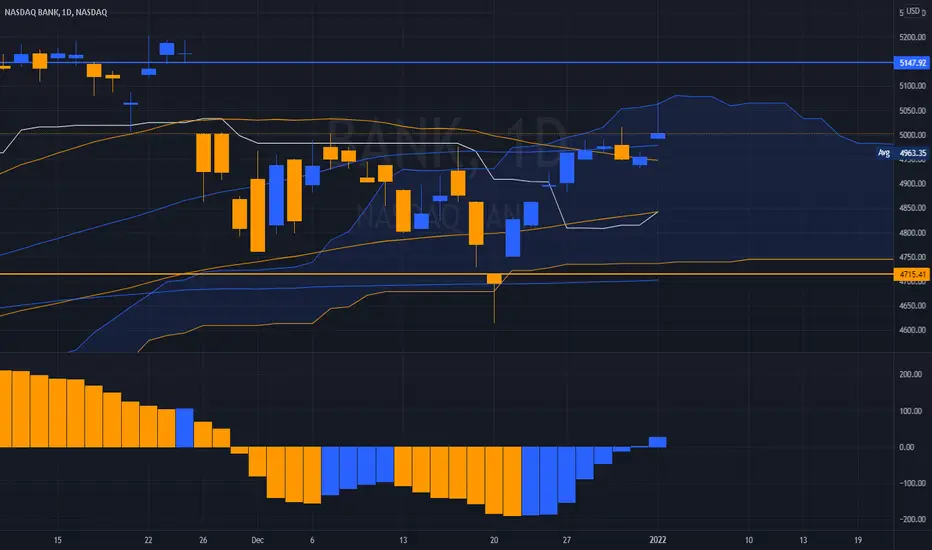Click the 200.00 histogram axis label
This screenshot has height=550, width=932.
[911, 375]
